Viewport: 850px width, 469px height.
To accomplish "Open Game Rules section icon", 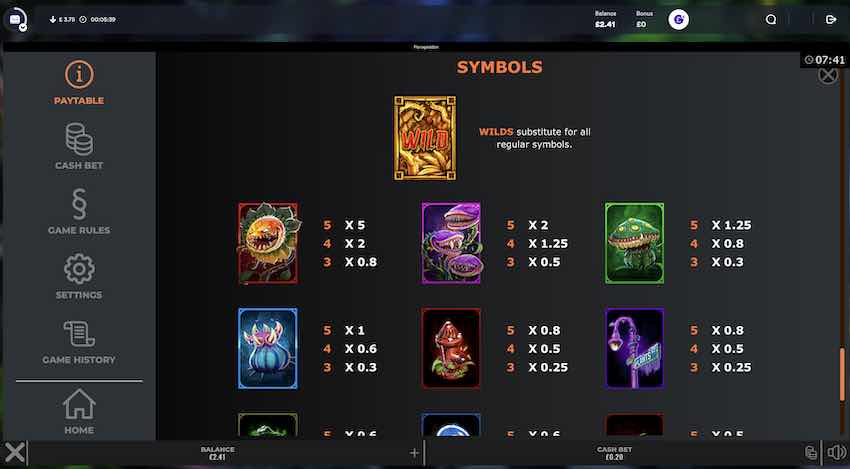I will 79,204.
